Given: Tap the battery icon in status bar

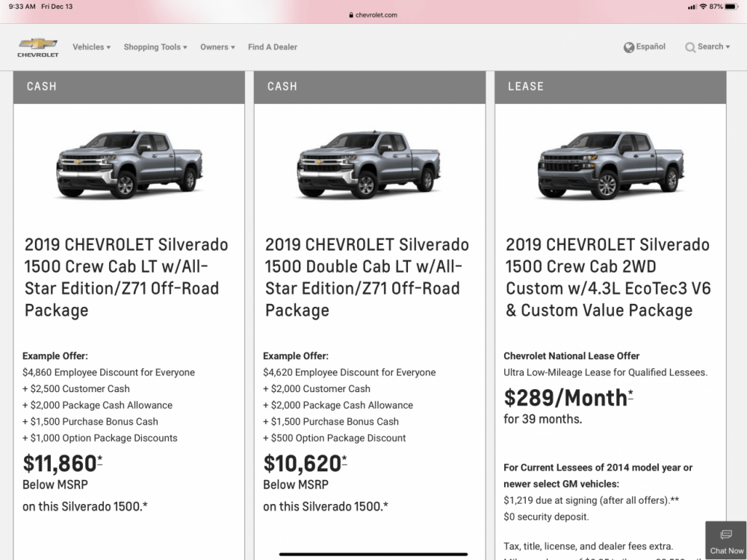Looking at the screenshot, I should [x=731, y=7].
